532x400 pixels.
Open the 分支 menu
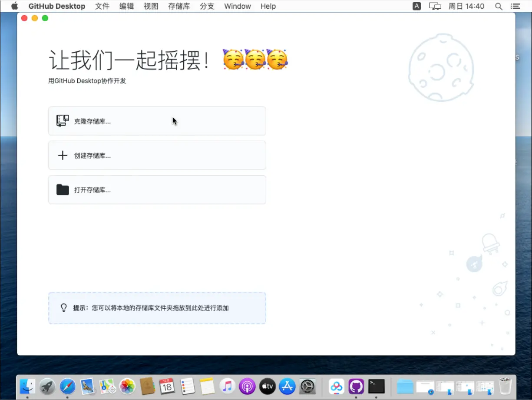click(207, 6)
